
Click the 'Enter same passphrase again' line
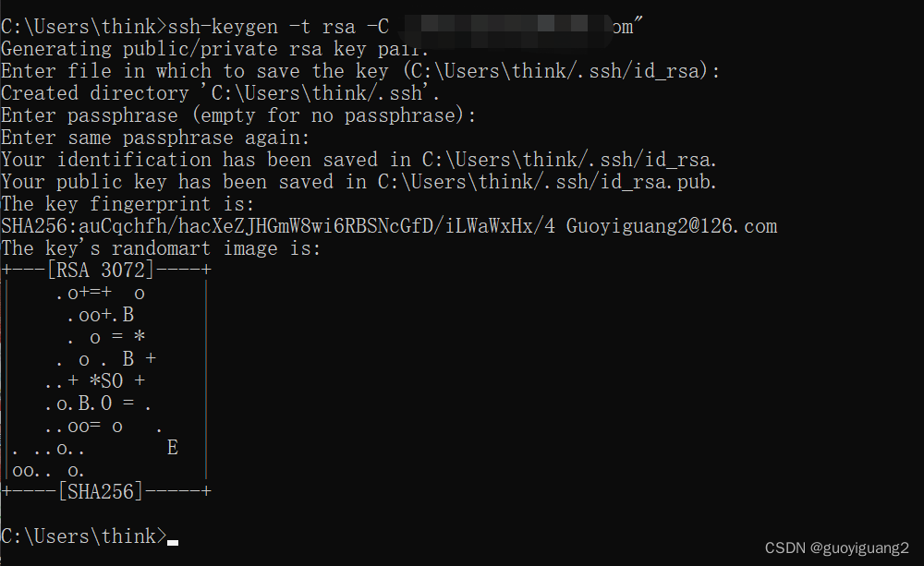click(x=155, y=138)
